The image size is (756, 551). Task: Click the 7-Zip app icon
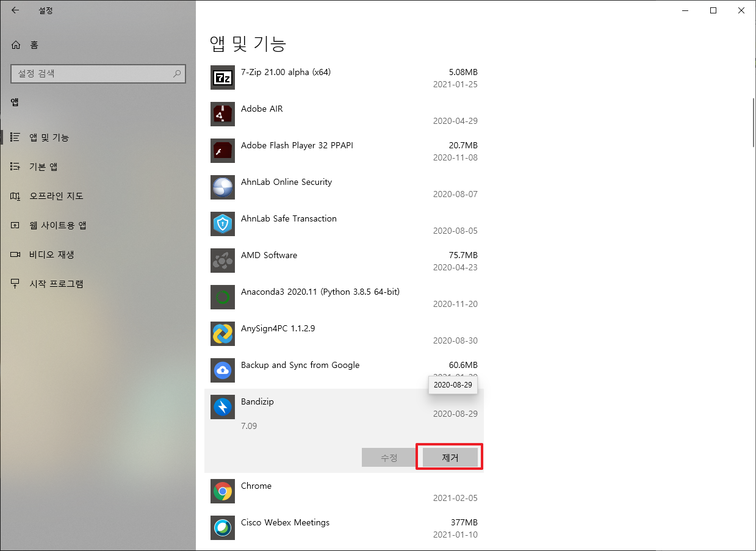coord(222,77)
